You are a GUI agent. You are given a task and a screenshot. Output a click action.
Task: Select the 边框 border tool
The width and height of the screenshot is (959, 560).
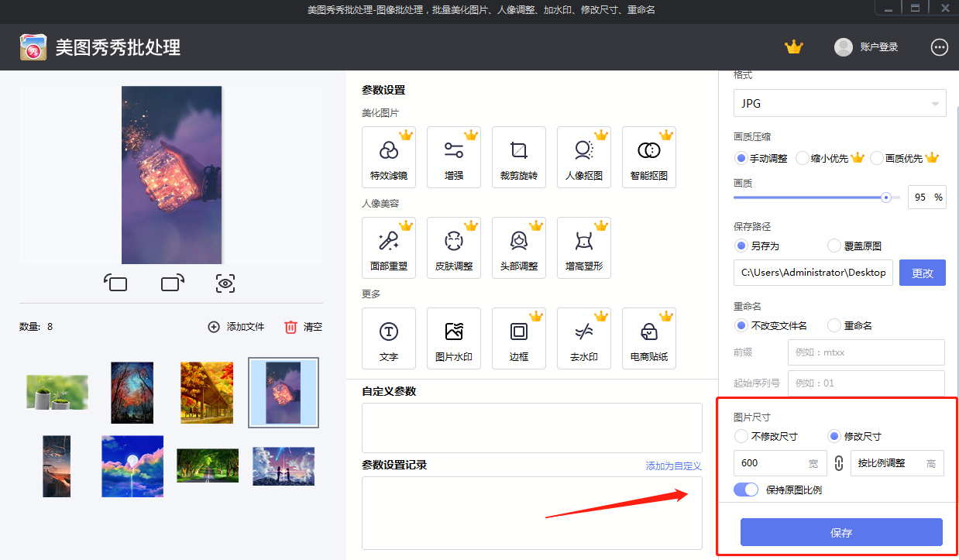click(x=519, y=338)
